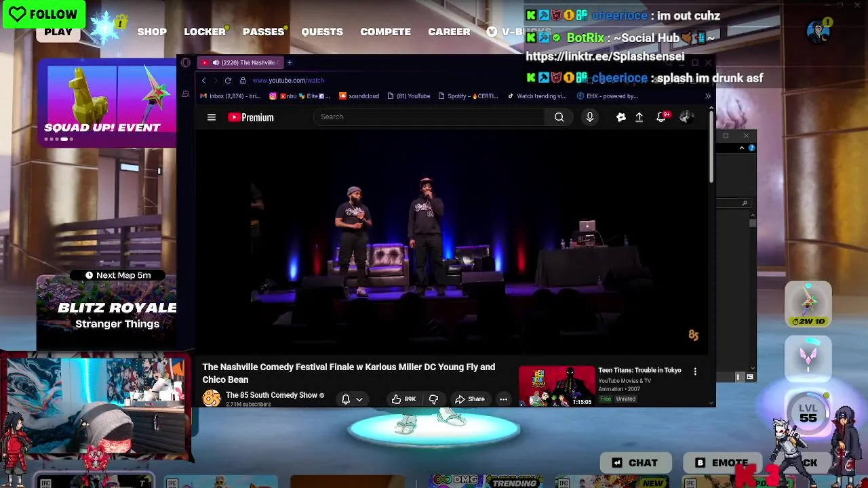Screen dimensions: 868x488
Task: Like the video showing 89K likes
Action: click(403, 399)
